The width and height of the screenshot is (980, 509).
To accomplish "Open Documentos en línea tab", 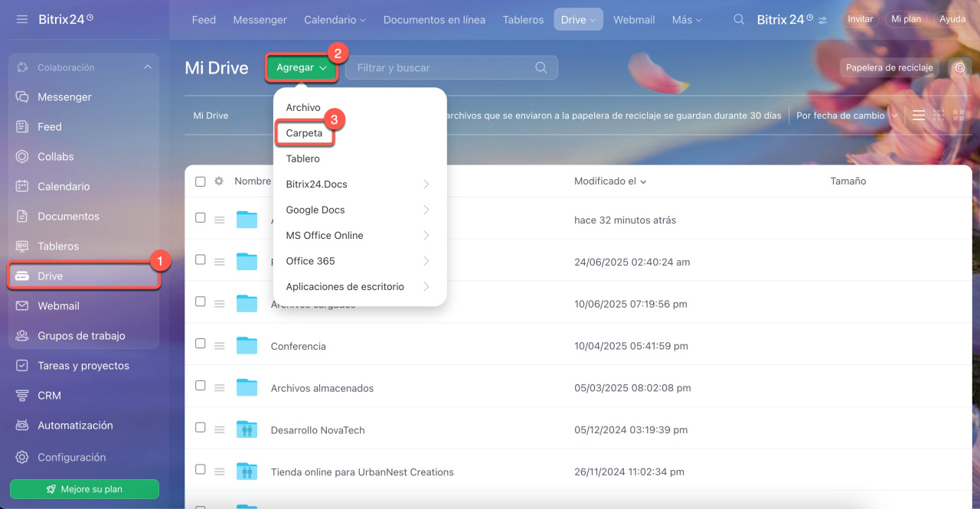I will tap(434, 20).
